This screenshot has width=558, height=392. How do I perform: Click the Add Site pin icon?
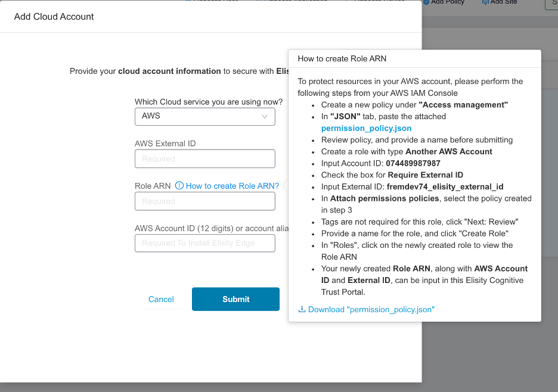pos(485,2)
